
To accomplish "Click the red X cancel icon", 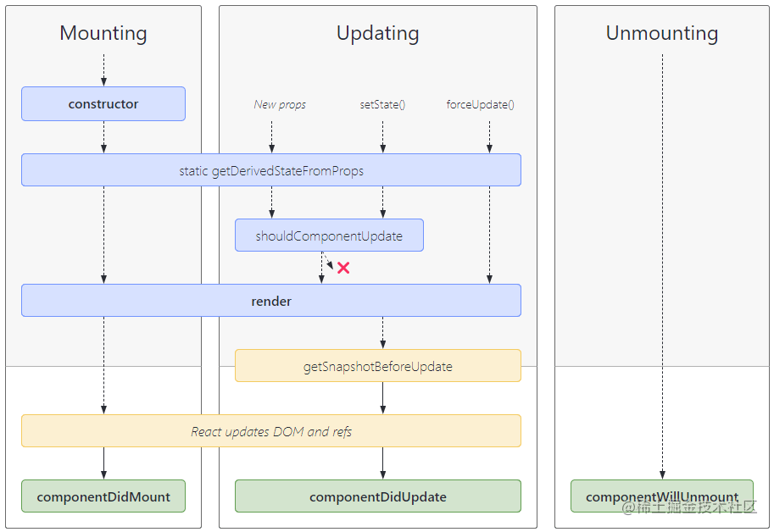I will tap(343, 268).
